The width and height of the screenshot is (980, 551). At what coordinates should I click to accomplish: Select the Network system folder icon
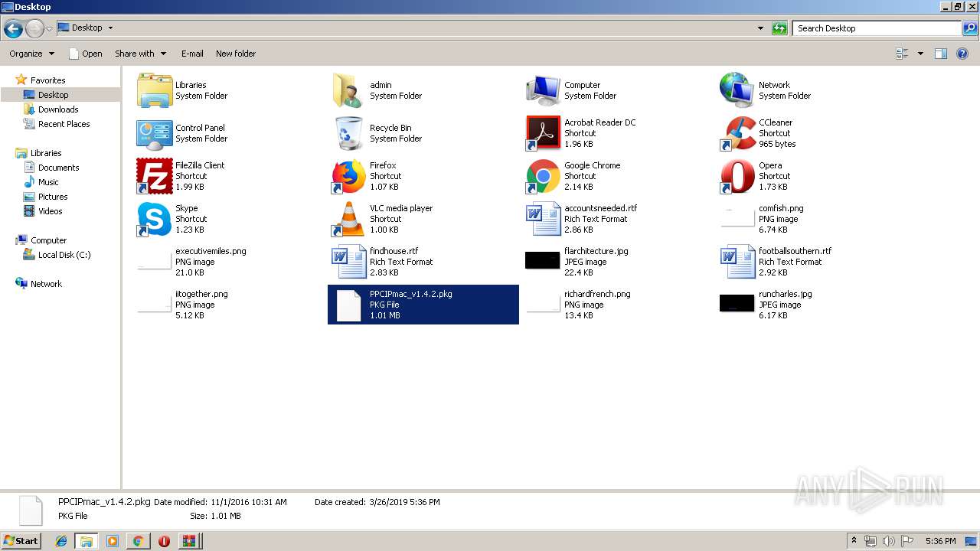click(x=738, y=90)
